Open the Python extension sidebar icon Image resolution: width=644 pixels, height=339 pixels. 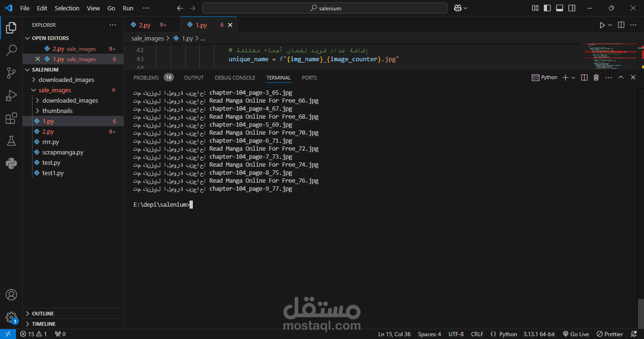click(11, 163)
